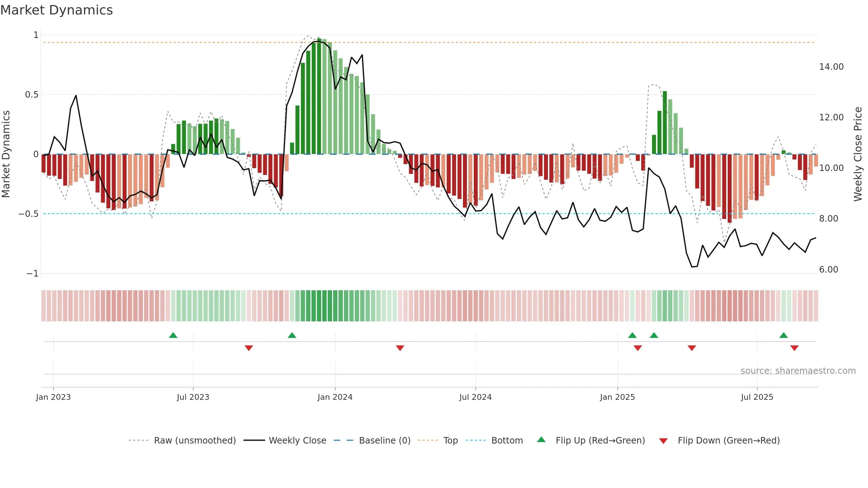The height and width of the screenshot is (488, 868).
Task: Click the 12.00 price axis label
Action: pos(831,117)
